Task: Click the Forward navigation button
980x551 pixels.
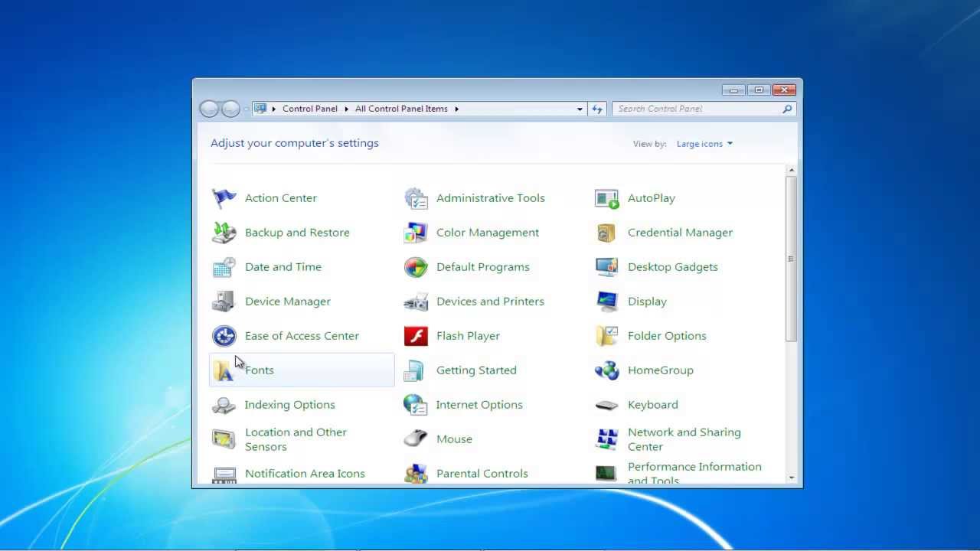Action: (x=230, y=109)
